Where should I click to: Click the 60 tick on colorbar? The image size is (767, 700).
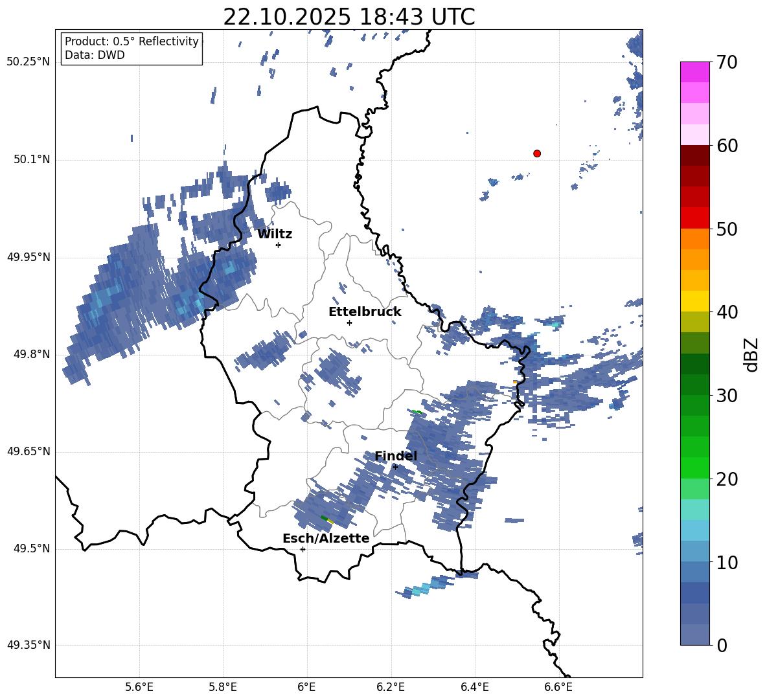(x=727, y=146)
